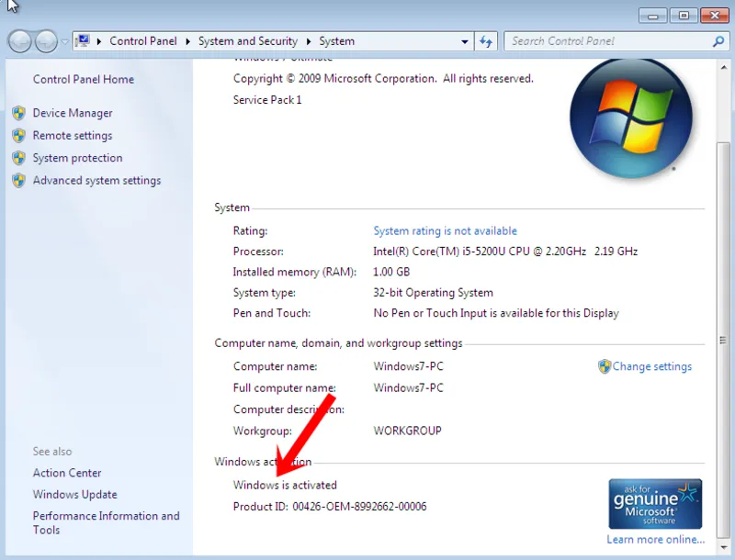Click the System rating is not available link
This screenshot has width=735, height=560.
coord(445,230)
